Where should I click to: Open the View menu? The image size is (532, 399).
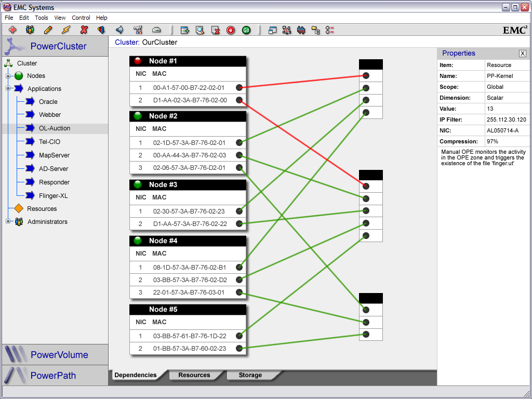coord(60,18)
